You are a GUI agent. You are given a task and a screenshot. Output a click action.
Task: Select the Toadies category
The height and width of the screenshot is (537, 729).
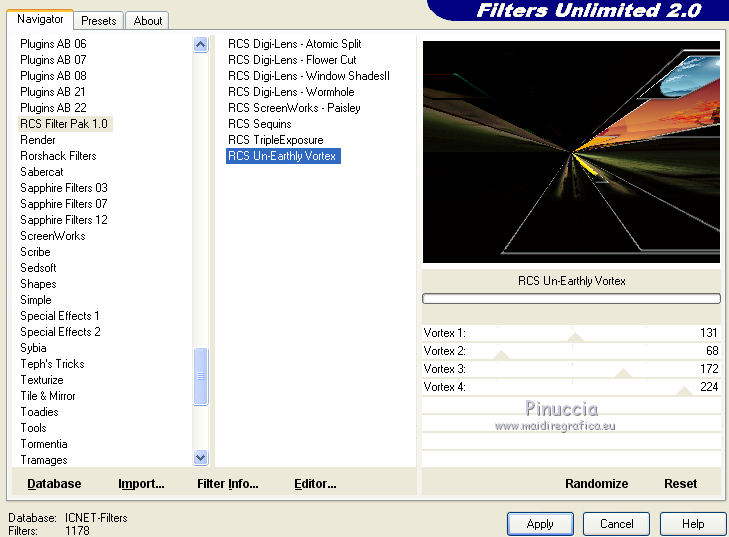[40, 412]
